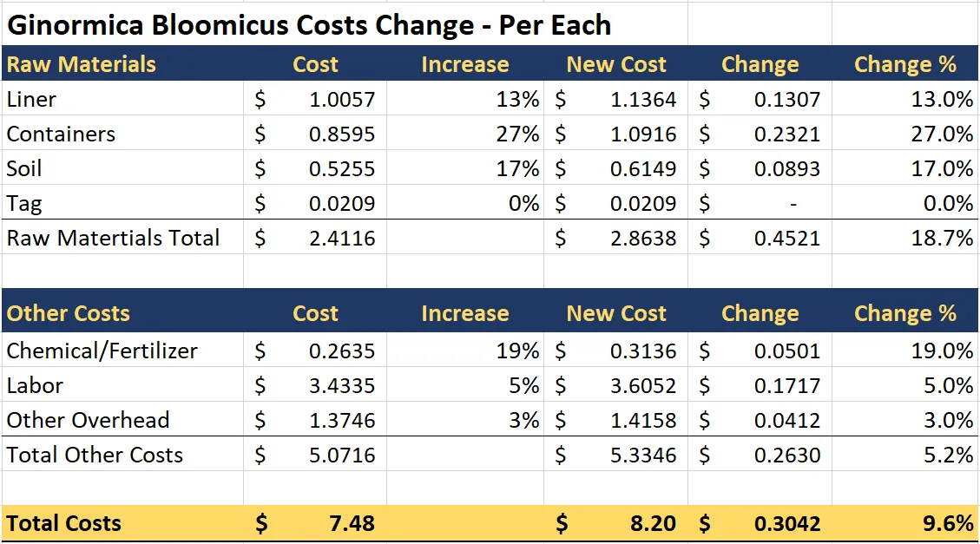Select Labor increase 5%
This screenshot has width=980, height=544.
pos(523,385)
